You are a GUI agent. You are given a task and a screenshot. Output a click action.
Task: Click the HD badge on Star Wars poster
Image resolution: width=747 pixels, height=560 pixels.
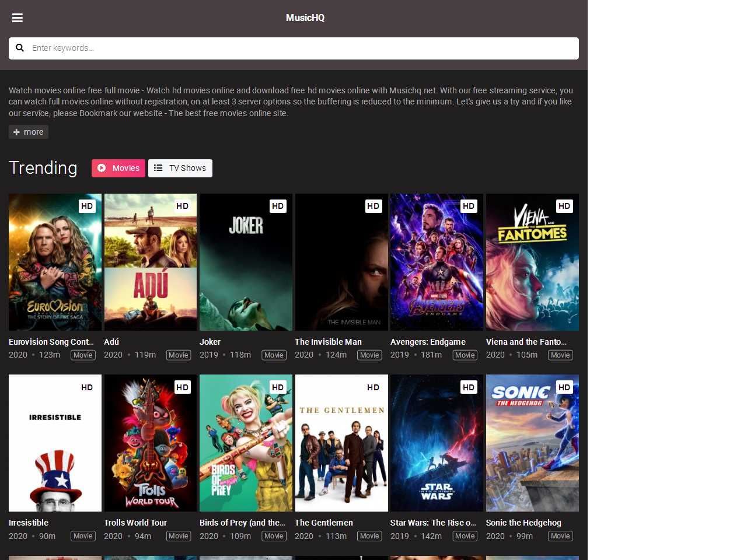point(469,387)
